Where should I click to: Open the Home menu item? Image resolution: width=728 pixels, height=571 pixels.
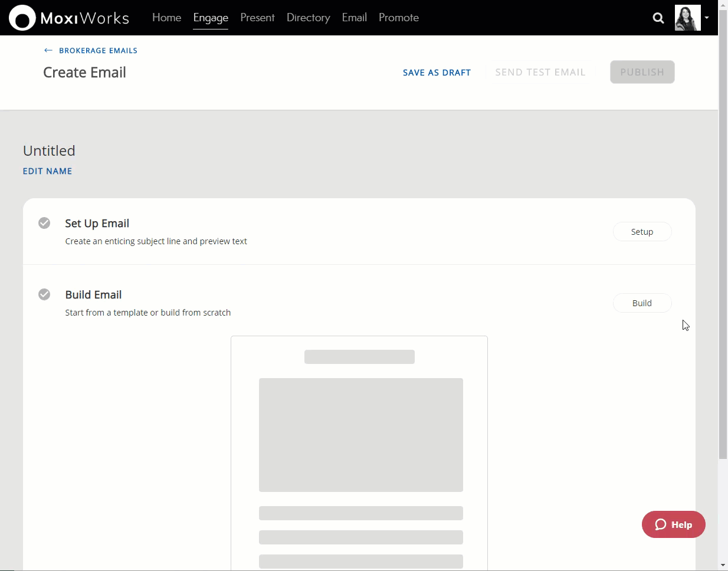pos(166,18)
